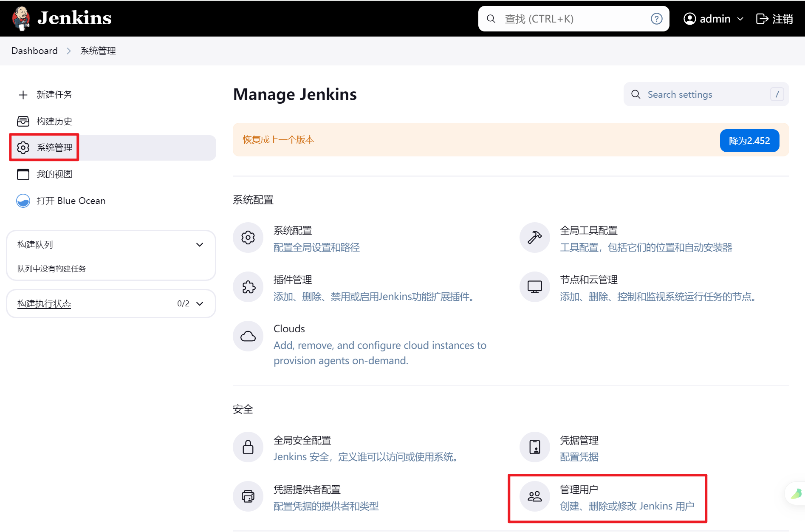This screenshot has height=532, width=805.
Task: Click the 凭据提供者配置 printer-like icon
Action: click(x=248, y=496)
